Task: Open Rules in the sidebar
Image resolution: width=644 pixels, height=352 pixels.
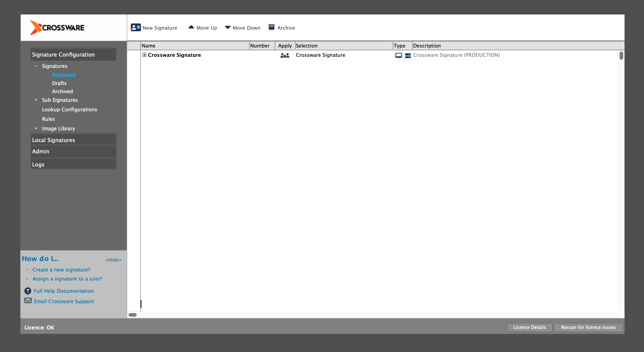Action: click(x=48, y=119)
